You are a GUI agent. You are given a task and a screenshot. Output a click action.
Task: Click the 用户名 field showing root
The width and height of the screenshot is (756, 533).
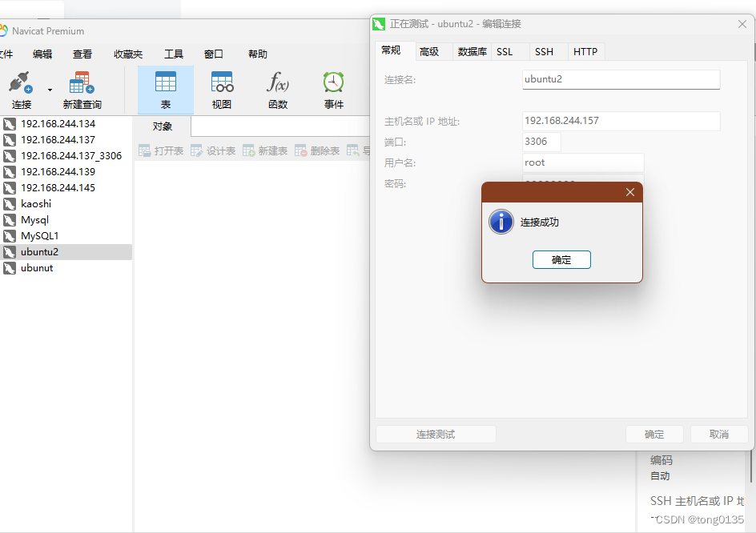(x=583, y=162)
